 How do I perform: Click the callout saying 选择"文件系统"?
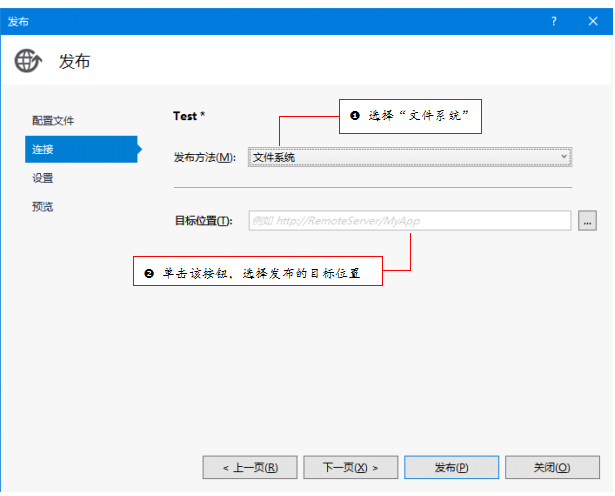pos(410,116)
